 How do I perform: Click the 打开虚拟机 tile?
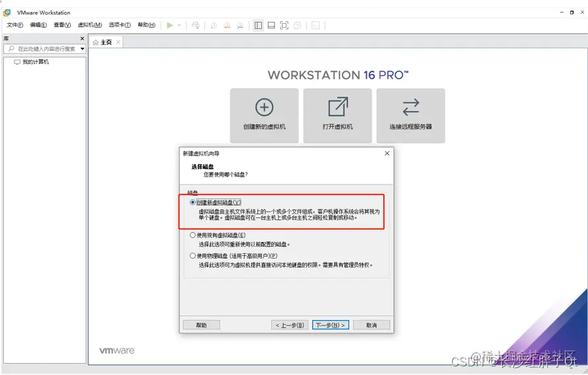coord(337,116)
